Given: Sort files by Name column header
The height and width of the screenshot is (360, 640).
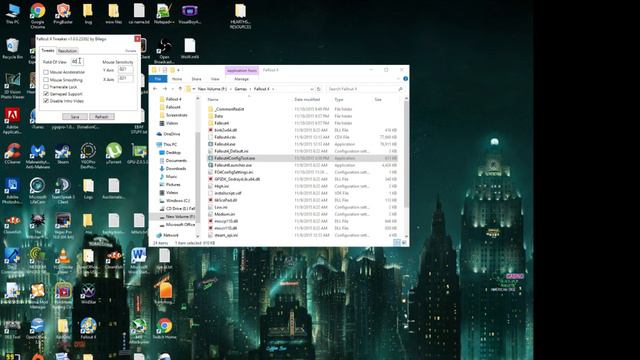Looking at the screenshot, I should pyautogui.click(x=213, y=99).
